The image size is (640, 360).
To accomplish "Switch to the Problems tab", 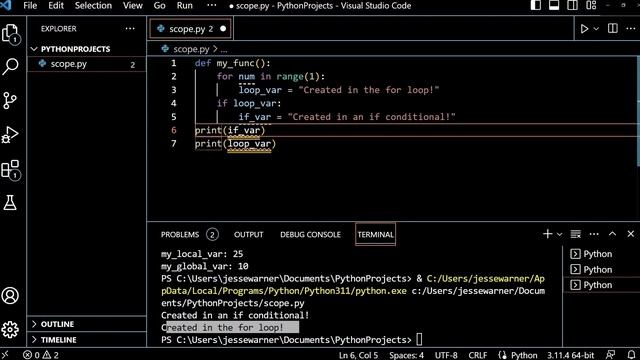I will point(190,234).
